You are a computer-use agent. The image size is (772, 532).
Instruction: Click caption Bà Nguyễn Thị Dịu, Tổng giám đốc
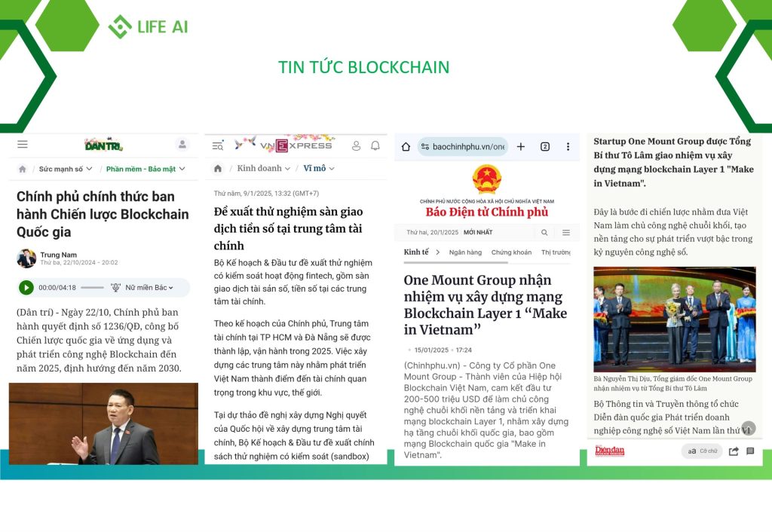673,384
